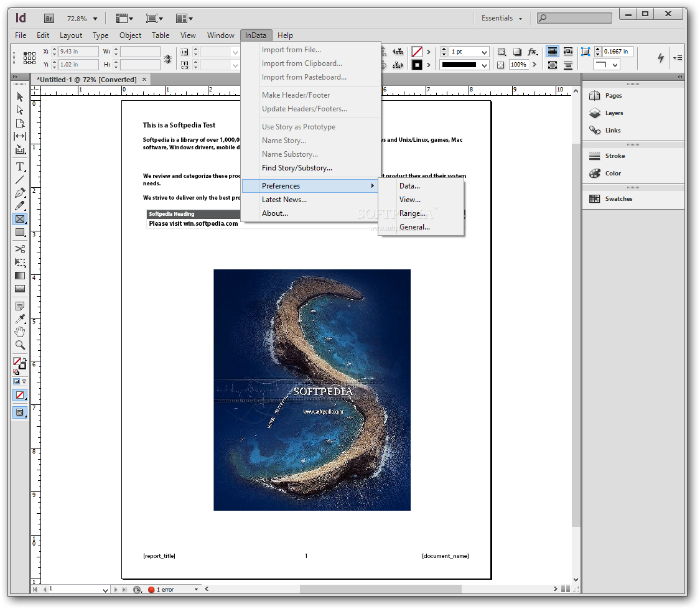The image size is (700, 609).
Task: Select the Page tool
Action: click(20, 123)
